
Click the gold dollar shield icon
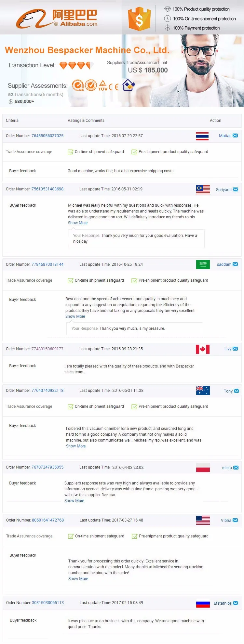(139, 19)
